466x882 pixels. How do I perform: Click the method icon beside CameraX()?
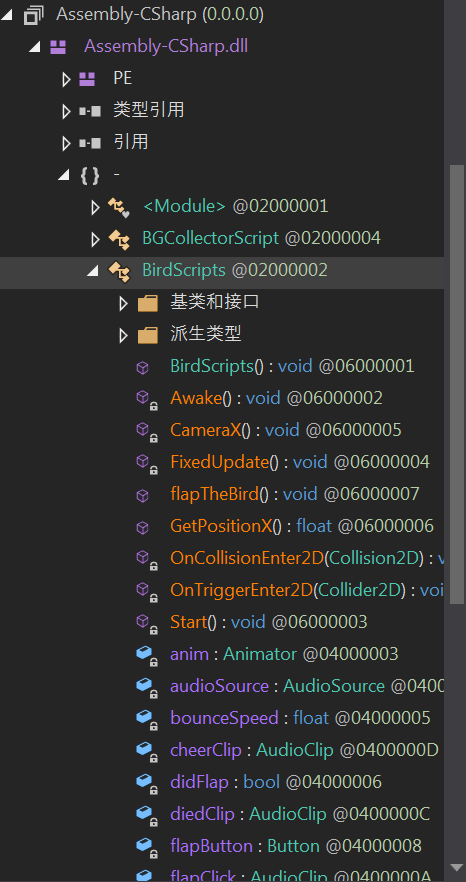[x=146, y=432]
